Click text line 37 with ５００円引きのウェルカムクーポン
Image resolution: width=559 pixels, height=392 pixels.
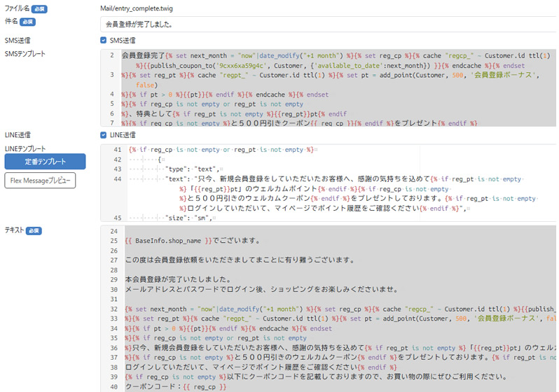340,357
